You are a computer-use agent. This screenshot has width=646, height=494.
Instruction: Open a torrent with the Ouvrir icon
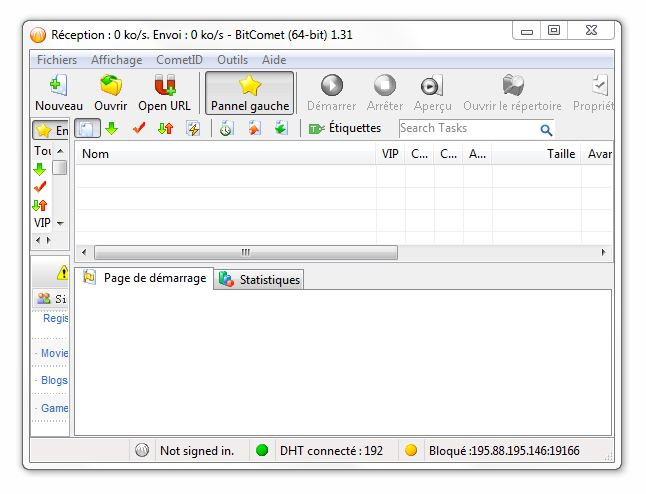tap(111, 85)
